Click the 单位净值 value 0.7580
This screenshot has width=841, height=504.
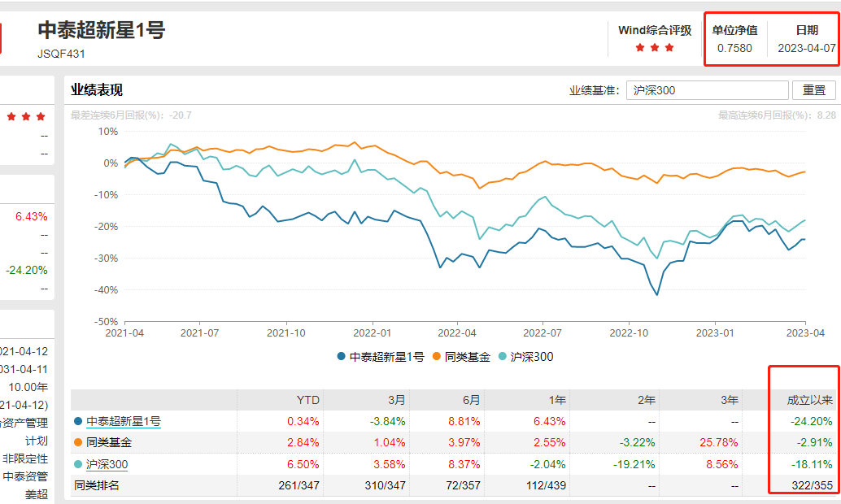point(734,48)
